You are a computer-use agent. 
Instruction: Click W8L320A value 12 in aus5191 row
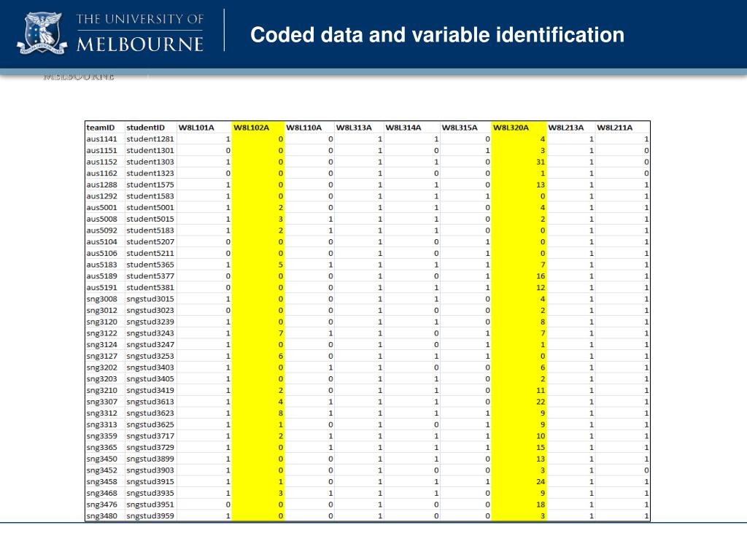point(541,287)
